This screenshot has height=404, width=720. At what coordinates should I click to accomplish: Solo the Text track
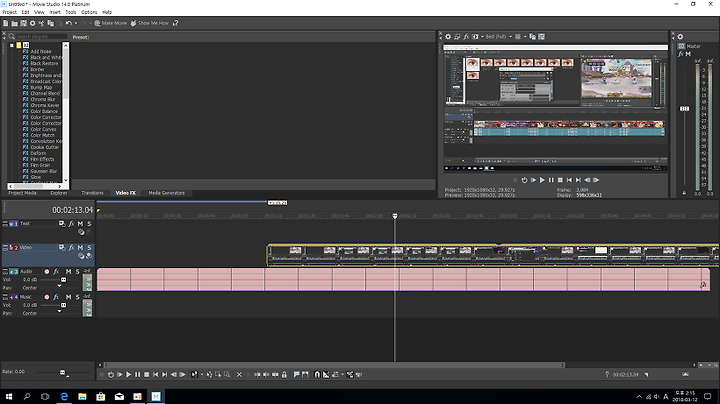pyautogui.click(x=89, y=224)
